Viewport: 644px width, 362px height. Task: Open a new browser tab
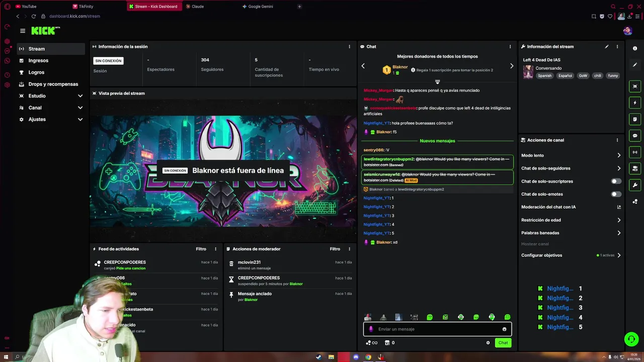299,7
